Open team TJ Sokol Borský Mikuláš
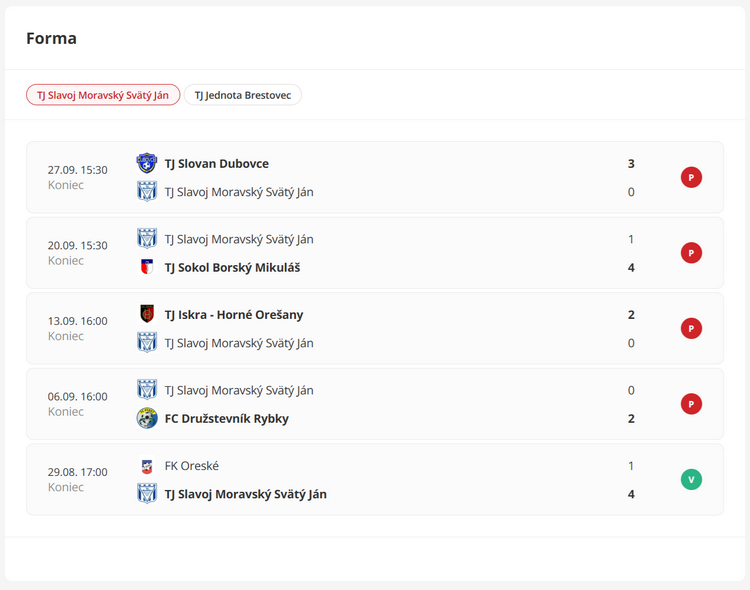This screenshot has width=750, height=590. pos(232,267)
